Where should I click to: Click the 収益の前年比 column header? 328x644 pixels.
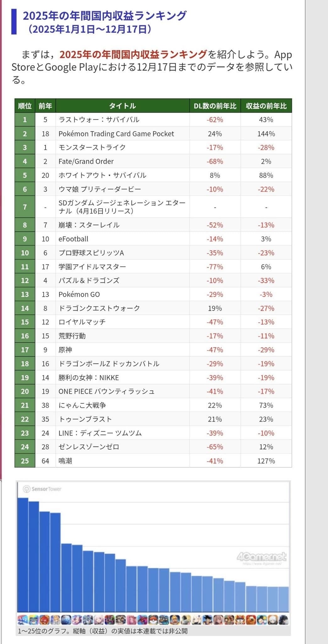[x=266, y=106]
